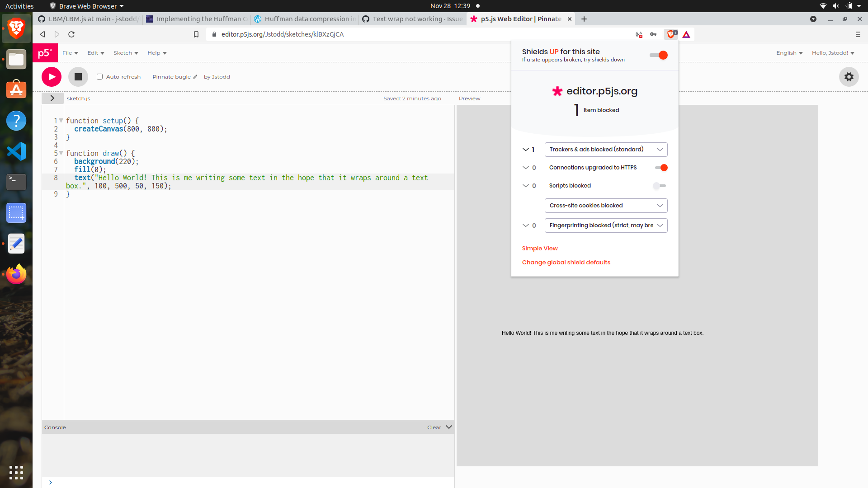Enable the Auto-refresh checkbox
868x488 pixels.
[99, 76]
